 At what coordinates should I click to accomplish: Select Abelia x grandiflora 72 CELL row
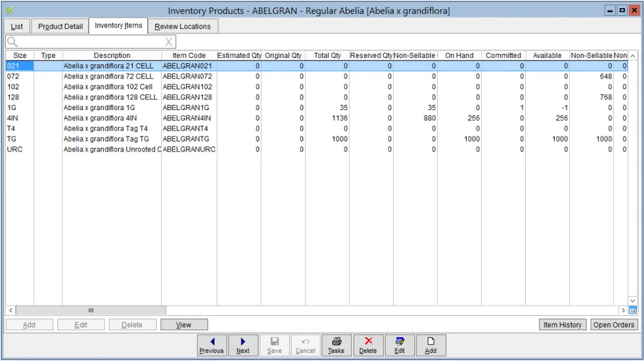[x=317, y=76]
